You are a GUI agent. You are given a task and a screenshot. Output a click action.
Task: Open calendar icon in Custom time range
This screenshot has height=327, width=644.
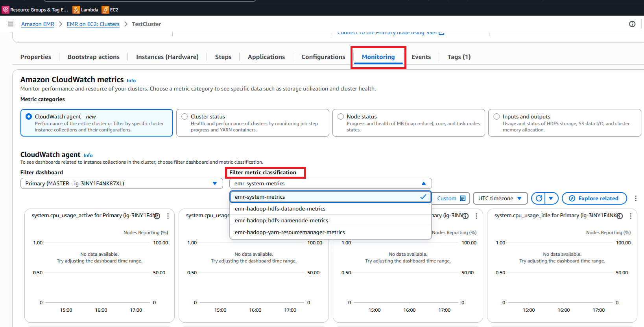[463, 198]
